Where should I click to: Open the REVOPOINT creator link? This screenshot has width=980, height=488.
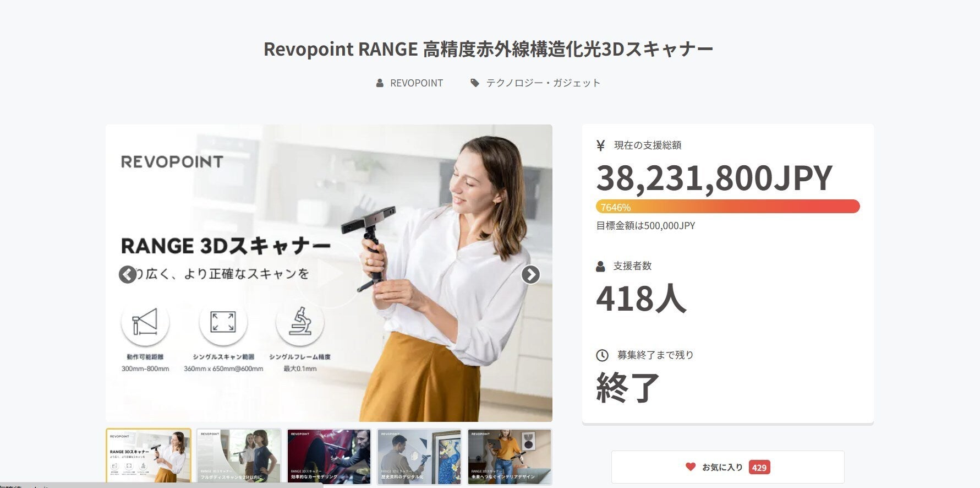coord(416,83)
